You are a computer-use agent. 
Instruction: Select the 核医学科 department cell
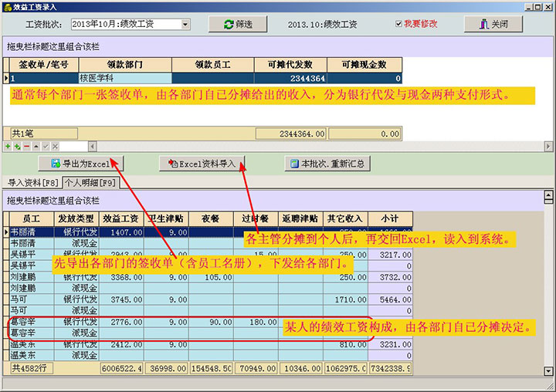[x=125, y=78]
